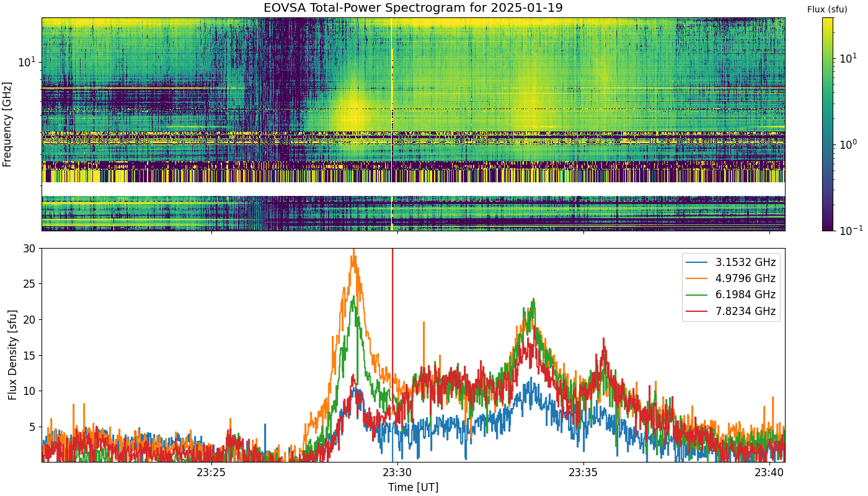Image resolution: width=868 pixels, height=496 pixels.
Task: Click the 'Time [UT]' axis label
Action: point(413,487)
